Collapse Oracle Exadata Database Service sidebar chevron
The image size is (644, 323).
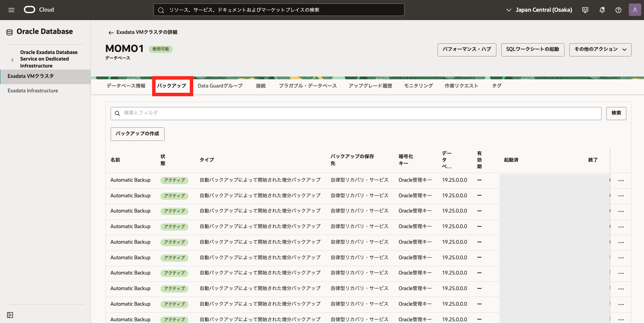coord(12,60)
